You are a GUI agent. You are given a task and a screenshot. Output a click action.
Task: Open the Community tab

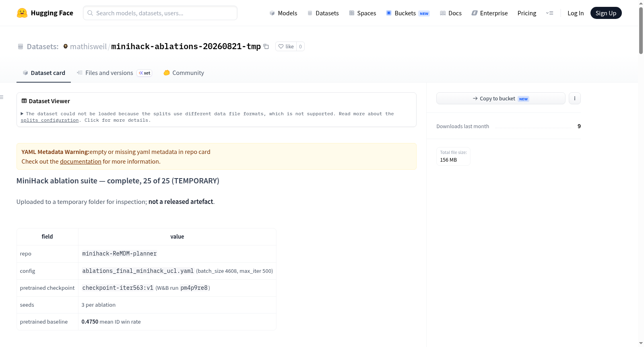[184, 73]
